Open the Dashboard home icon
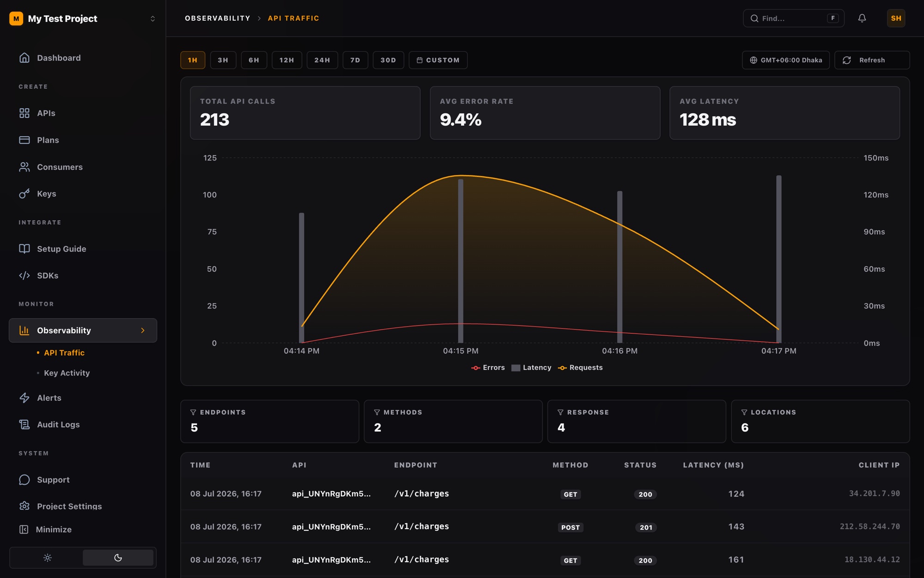Viewport: 924px width, 578px height. (24, 58)
